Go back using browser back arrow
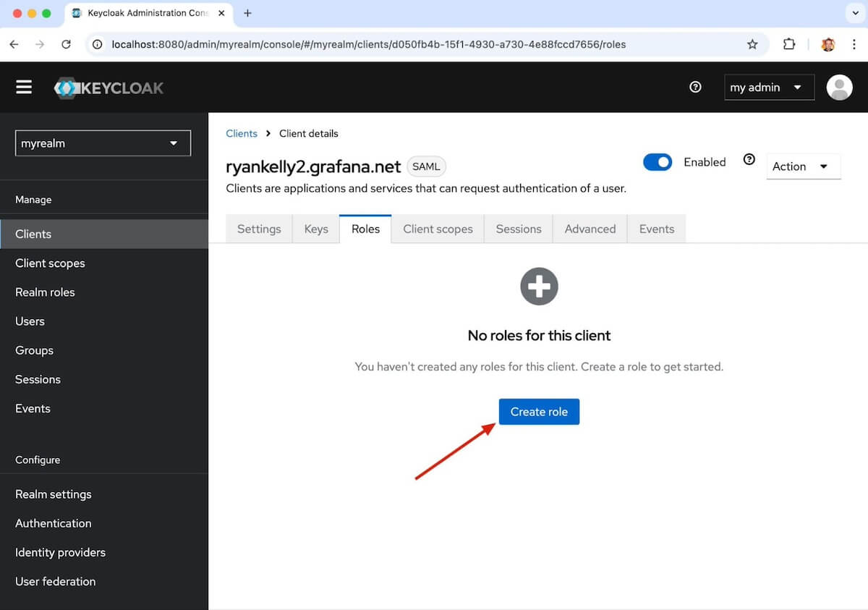Image resolution: width=868 pixels, height=610 pixels. click(14, 44)
